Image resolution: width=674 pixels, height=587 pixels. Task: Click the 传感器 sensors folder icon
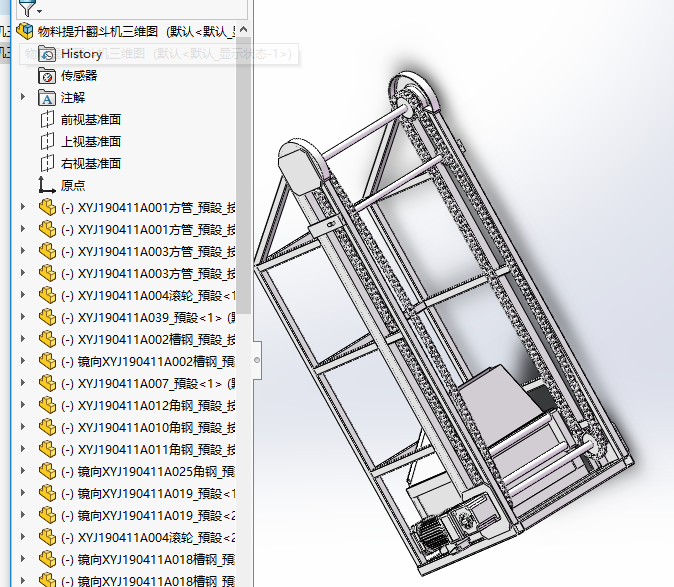[47, 76]
